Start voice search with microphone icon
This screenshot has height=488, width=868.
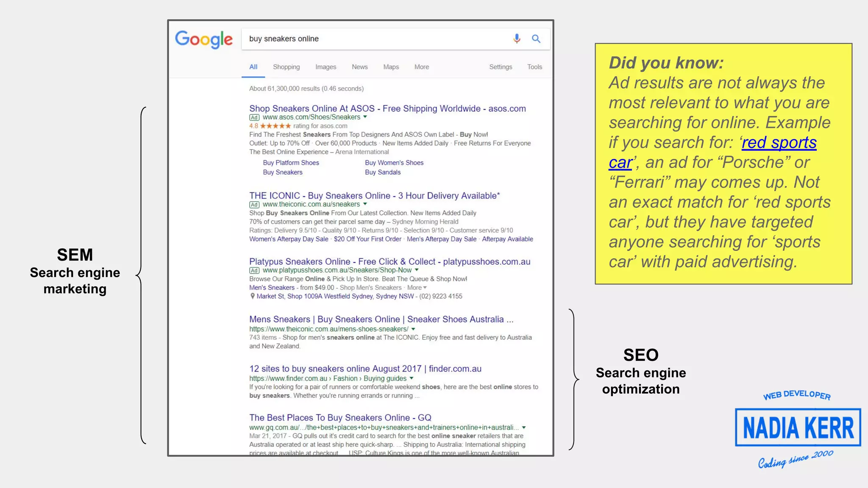click(x=517, y=39)
